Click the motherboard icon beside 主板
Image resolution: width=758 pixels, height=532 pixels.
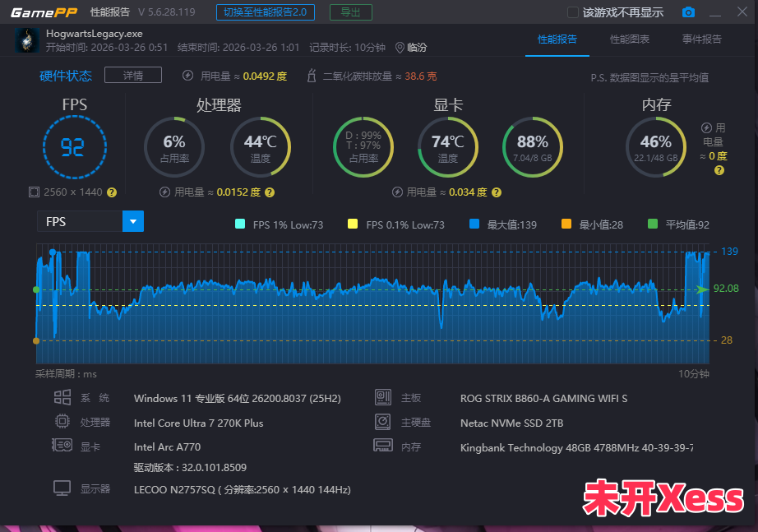click(x=383, y=397)
